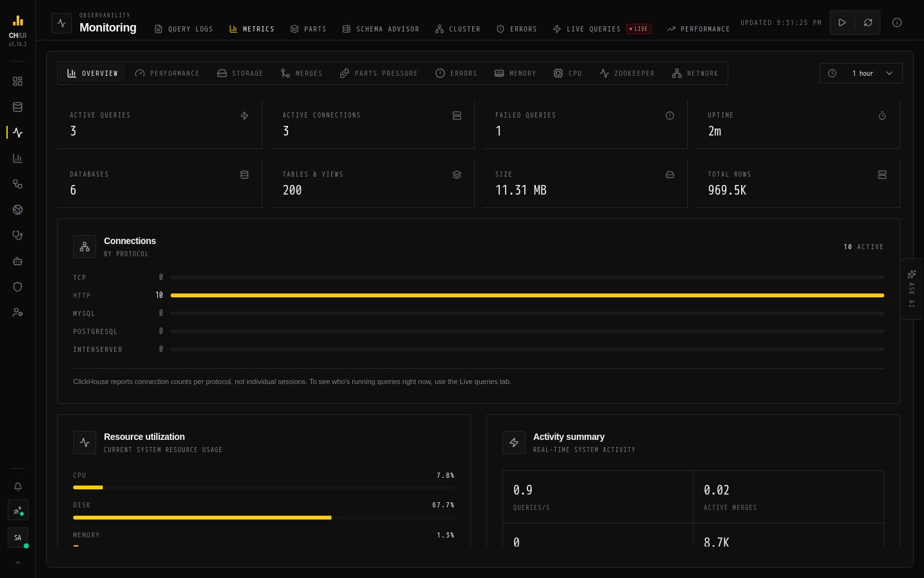Click the shield icon in sidebar
The height and width of the screenshot is (578, 924).
tap(17, 287)
